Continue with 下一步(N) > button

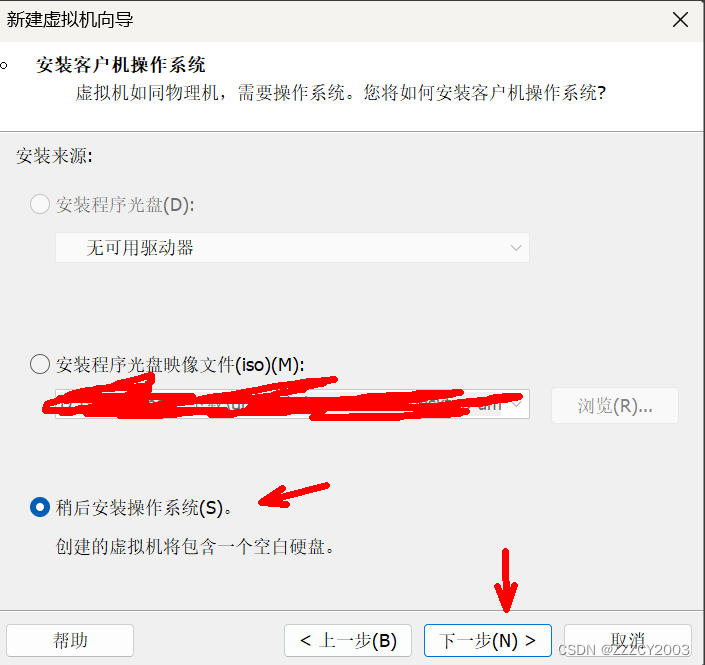click(x=488, y=640)
